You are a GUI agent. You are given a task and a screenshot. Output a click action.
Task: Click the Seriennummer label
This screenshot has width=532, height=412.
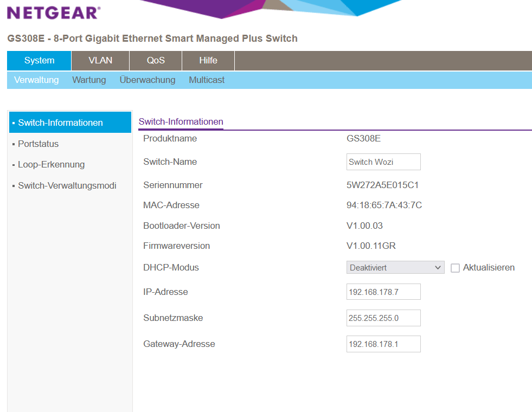pyautogui.click(x=172, y=185)
